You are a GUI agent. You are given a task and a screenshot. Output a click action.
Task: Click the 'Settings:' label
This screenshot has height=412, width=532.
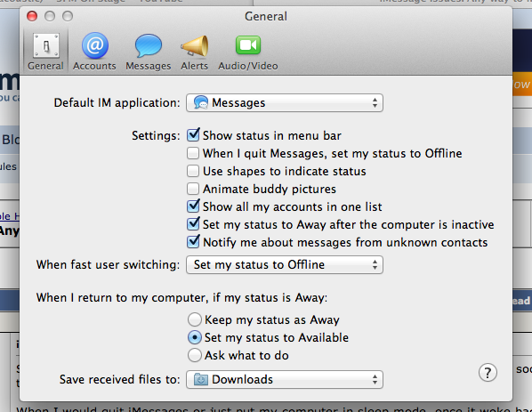(156, 136)
